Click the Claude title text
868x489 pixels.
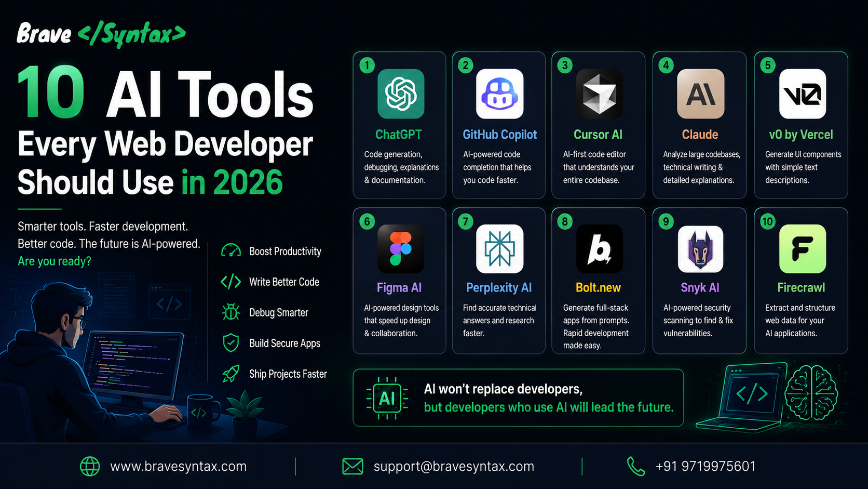coord(700,135)
